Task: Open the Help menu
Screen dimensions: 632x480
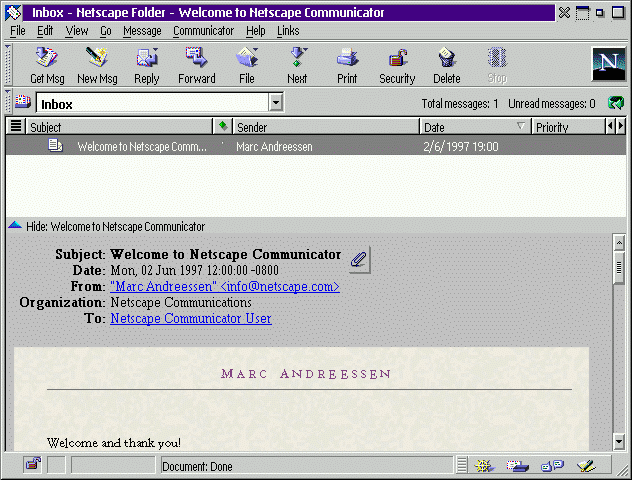Action: click(256, 31)
